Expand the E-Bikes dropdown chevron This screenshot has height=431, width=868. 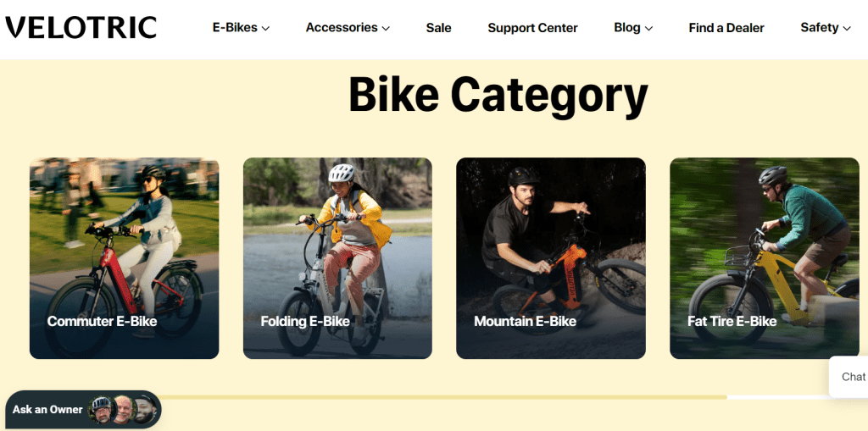point(265,28)
